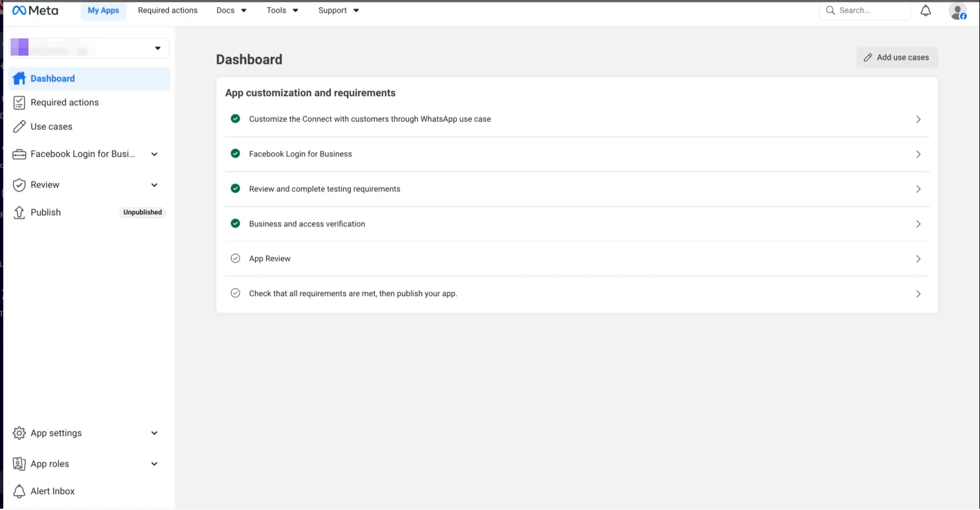Image resolution: width=980 pixels, height=510 pixels.
Task: Open Check that all requirements are met row
Action: click(x=577, y=293)
